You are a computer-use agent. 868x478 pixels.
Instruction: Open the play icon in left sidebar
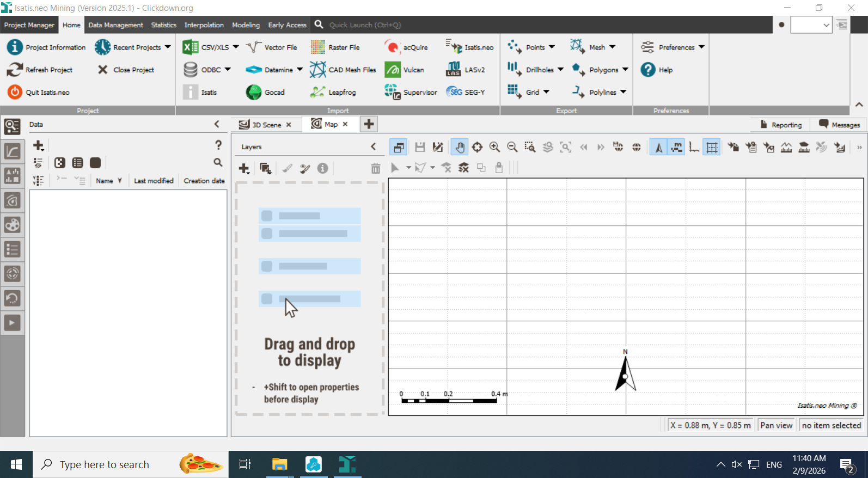(x=12, y=323)
